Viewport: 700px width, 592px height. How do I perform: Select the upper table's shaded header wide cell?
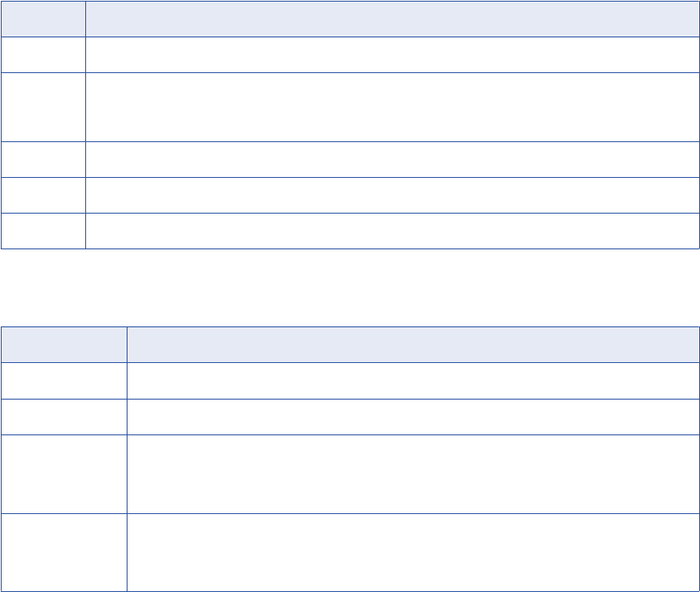392,19
